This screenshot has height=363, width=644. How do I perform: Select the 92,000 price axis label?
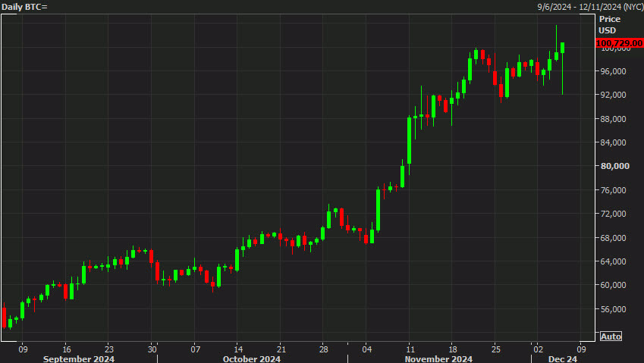tap(613, 95)
